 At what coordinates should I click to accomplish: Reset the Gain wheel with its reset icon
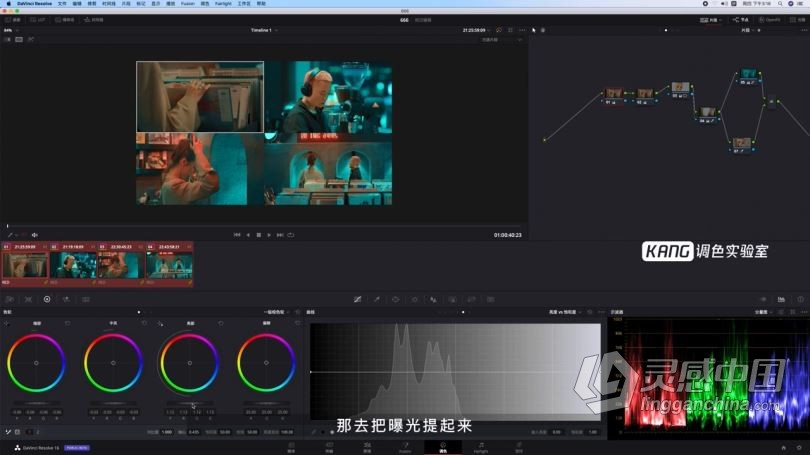(x=221, y=323)
